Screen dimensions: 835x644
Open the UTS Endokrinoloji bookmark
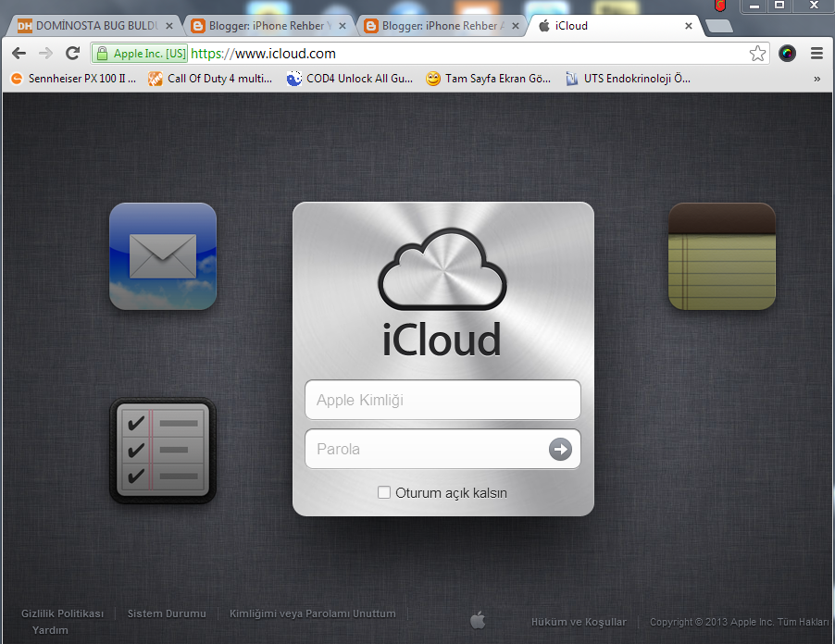point(628,79)
